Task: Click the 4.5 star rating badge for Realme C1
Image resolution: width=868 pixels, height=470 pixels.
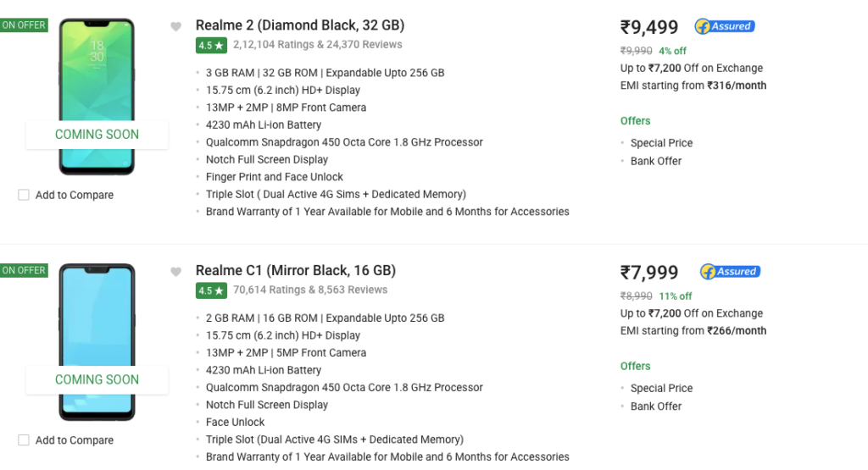Action: (211, 290)
